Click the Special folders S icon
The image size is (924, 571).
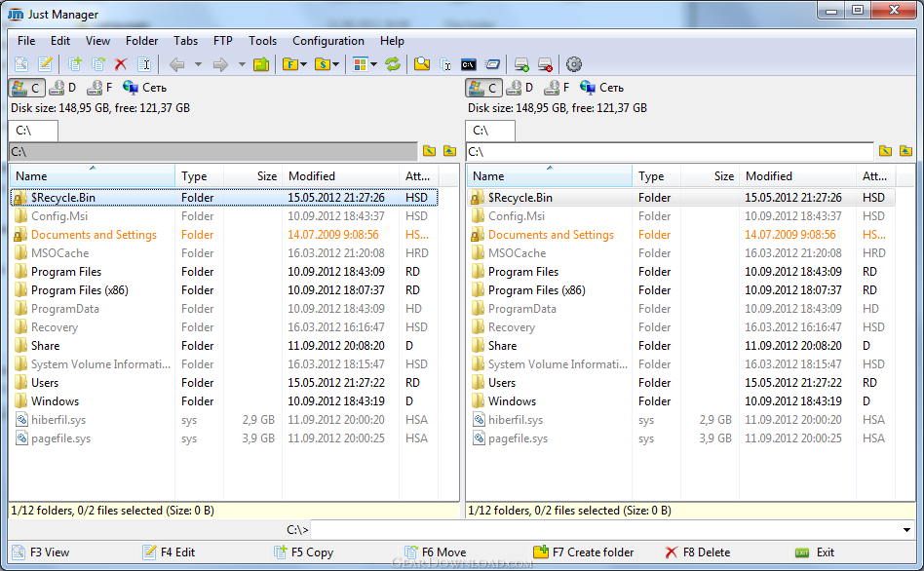coord(323,64)
